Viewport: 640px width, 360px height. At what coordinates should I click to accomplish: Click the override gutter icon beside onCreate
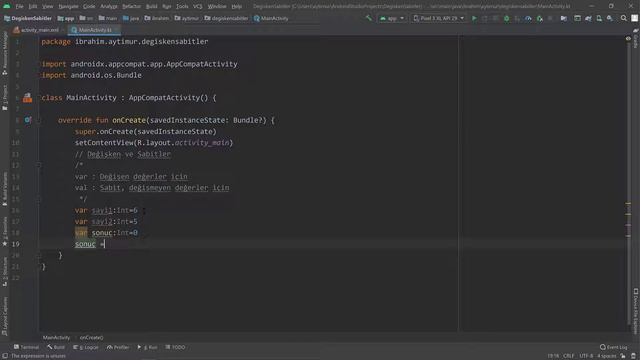27,120
